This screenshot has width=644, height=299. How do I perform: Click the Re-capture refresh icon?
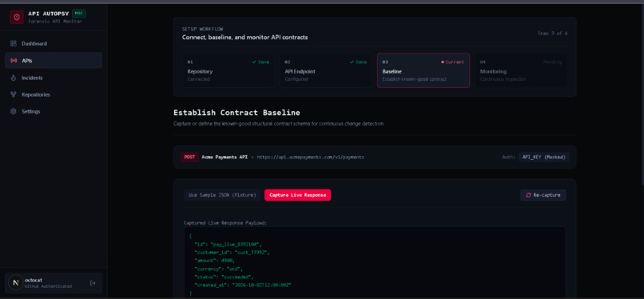point(528,195)
